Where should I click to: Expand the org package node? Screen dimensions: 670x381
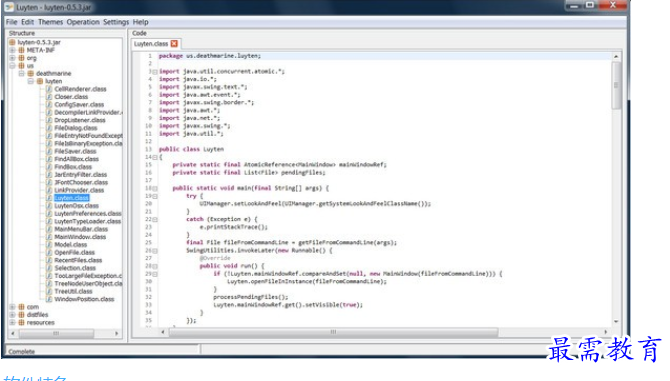click(12, 58)
